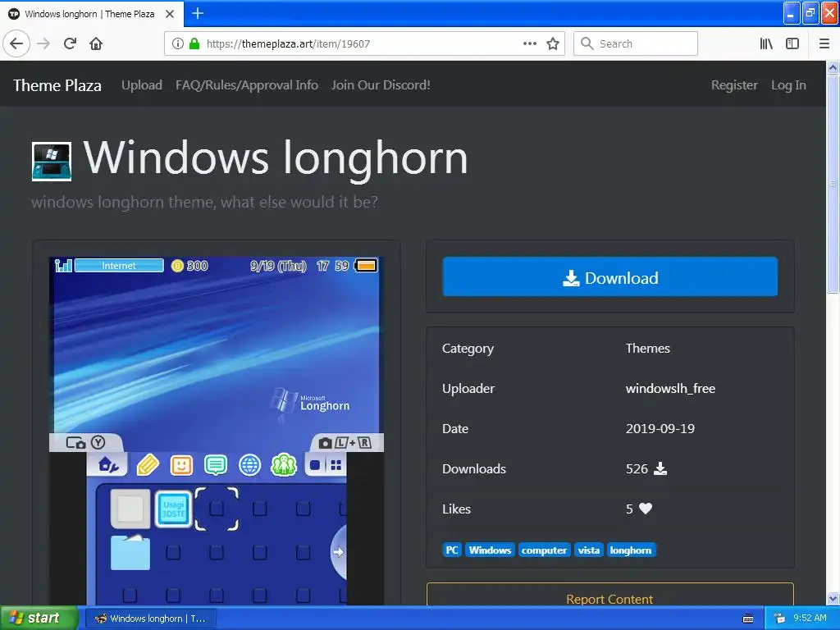The height and width of the screenshot is (630, 840).
Task: Click the Themes category value
Action: pos(648,348)
